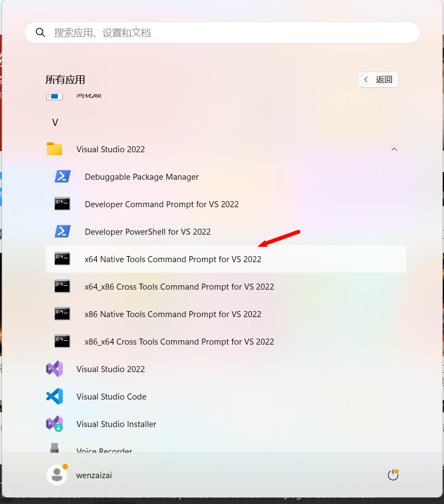Launch Visual Studio 2022 IDE
Image resolution: width=444 pixels, height=504 pixels.
click(x=110, y=369)
